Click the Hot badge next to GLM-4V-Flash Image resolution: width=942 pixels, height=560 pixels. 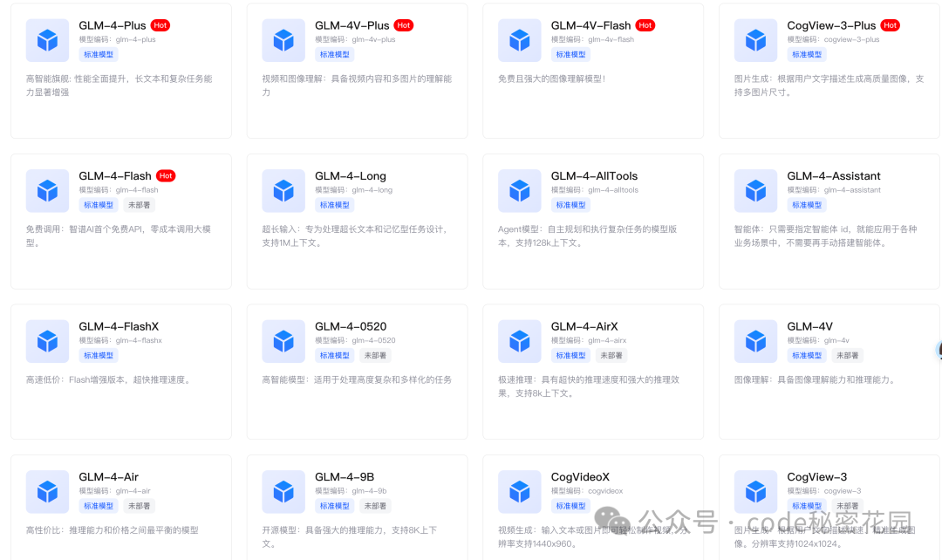tap(645, 25)
